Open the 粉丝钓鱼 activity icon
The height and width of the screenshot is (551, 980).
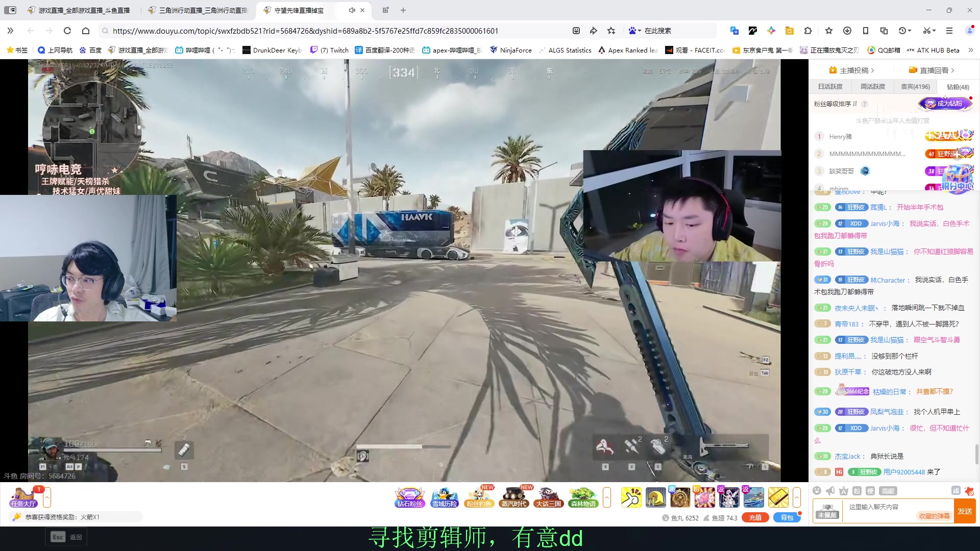pyautogui.click(x=479, y=497)
